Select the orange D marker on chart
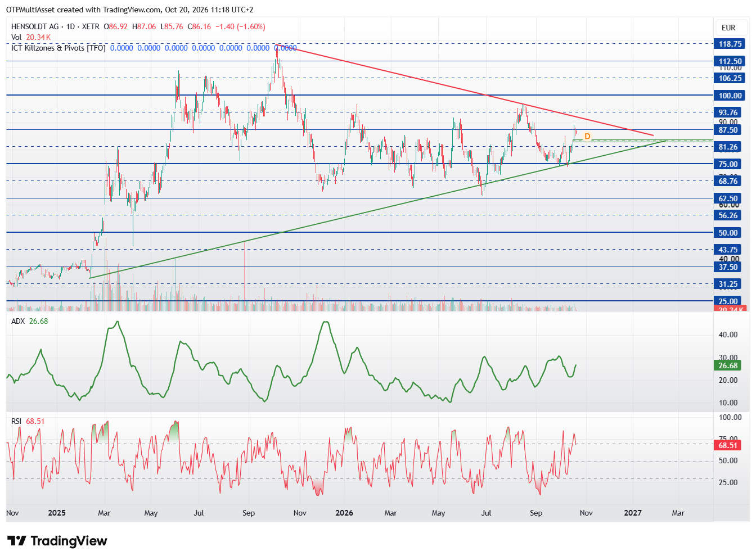The height and width of the screenshot is (560, 756). click(x=587, y=137)
